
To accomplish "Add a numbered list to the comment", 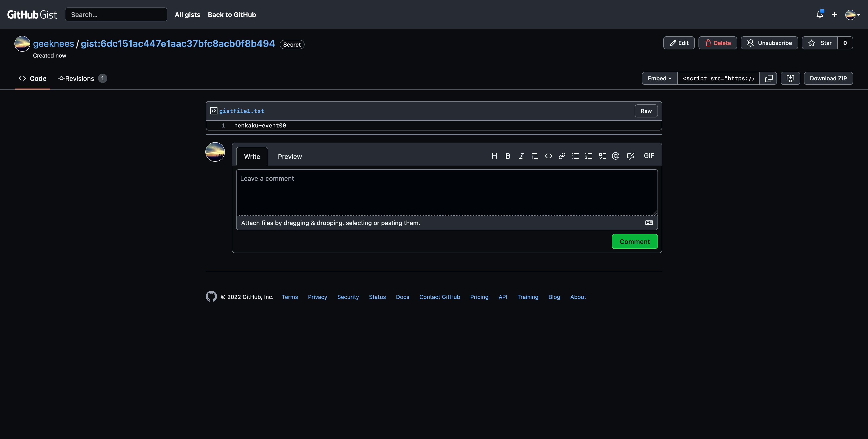I will pos(589,156).
